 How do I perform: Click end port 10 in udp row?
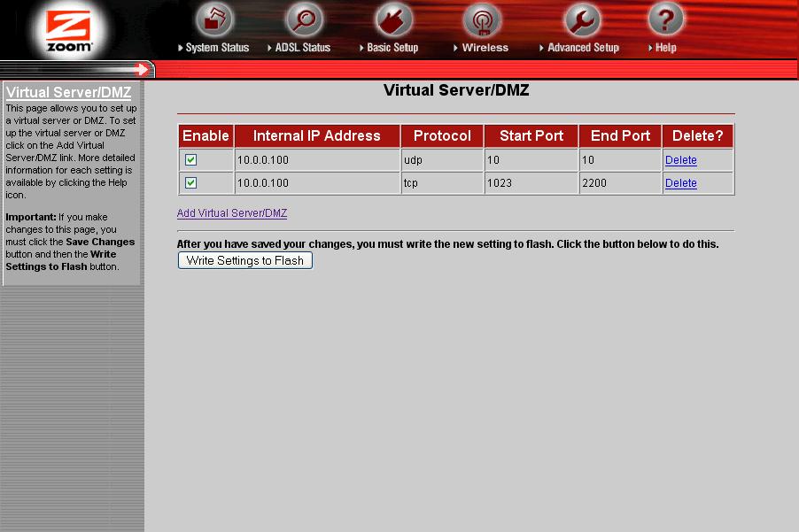pos(588,160)
